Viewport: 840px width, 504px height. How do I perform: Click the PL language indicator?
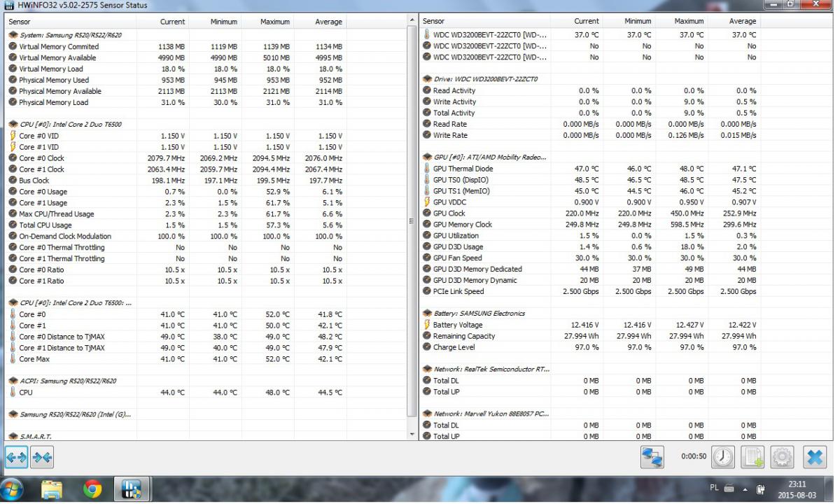click(714, 488)
